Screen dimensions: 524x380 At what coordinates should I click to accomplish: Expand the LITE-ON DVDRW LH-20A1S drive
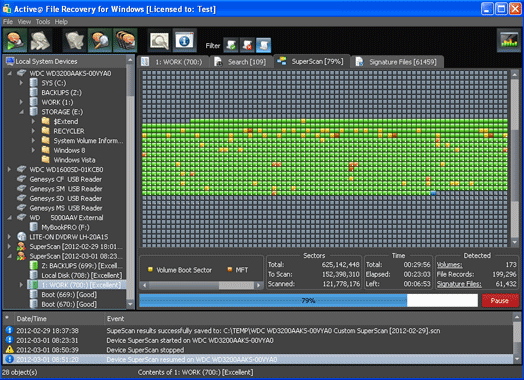click(x=9, y=237)
